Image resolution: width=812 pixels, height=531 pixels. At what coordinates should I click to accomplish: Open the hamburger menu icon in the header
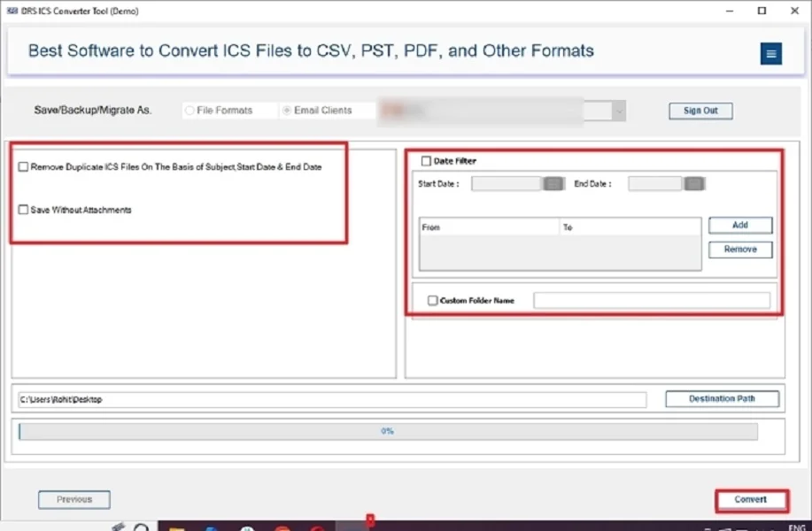[771, 54]
